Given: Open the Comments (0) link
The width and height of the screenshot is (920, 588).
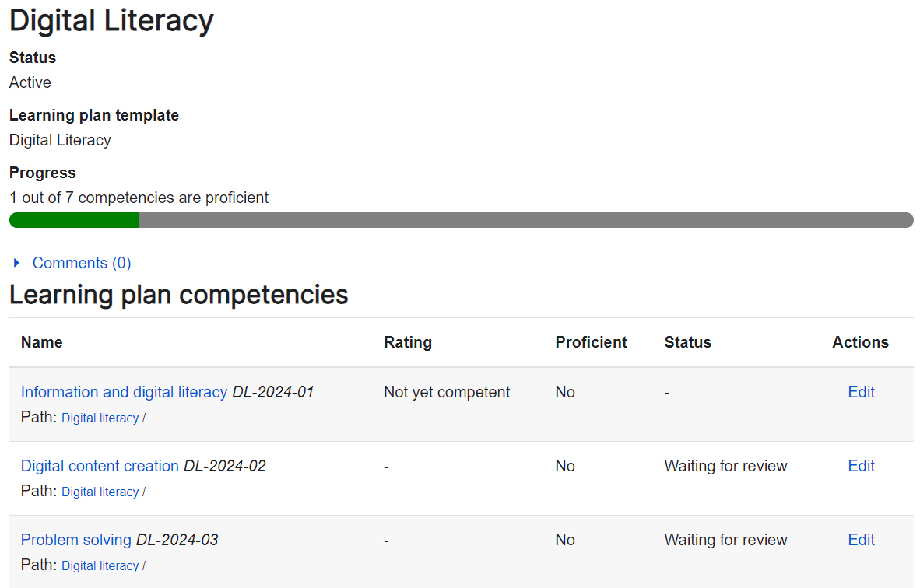Looking at the screenshot, I should 81,263.
